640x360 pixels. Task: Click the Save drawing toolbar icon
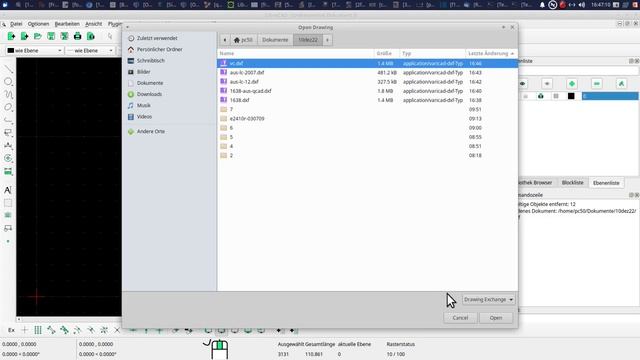point(51,36)
